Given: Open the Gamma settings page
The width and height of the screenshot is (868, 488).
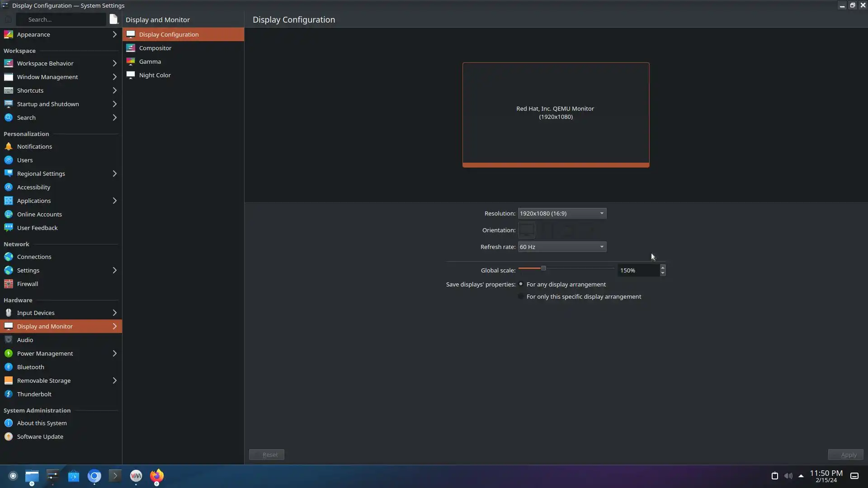Looking at the screenshot, I should coord(150,61).
